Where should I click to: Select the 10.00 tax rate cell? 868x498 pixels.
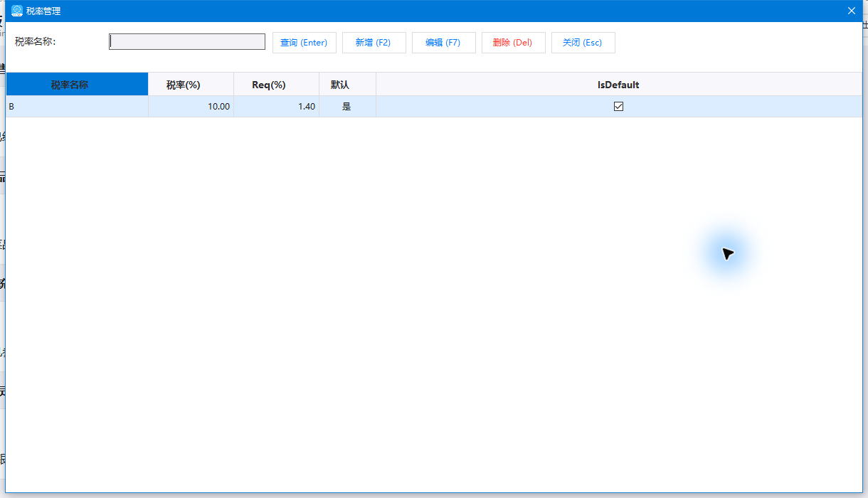point(191,107)
